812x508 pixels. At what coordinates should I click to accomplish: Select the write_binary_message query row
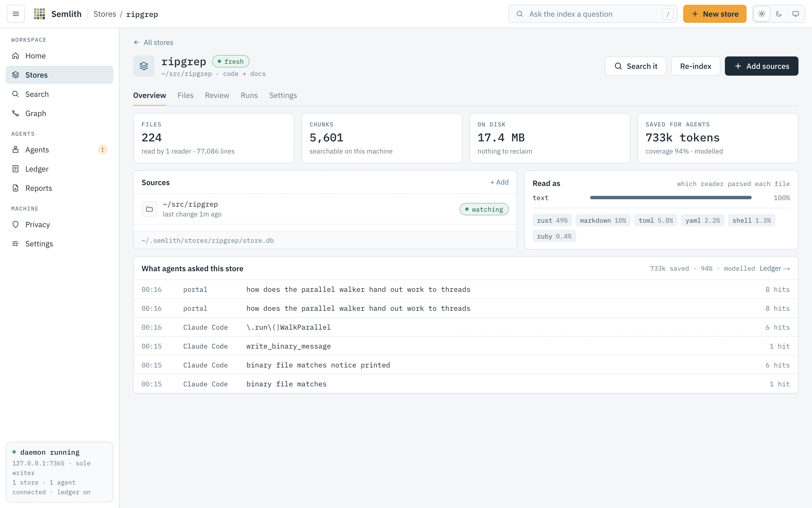tap(465, 346)
